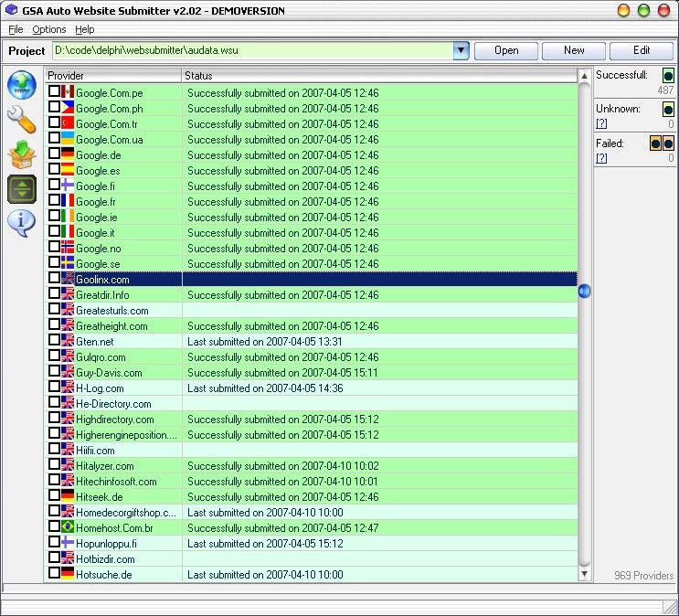
Task: Click the New project button
Action: 574,50
